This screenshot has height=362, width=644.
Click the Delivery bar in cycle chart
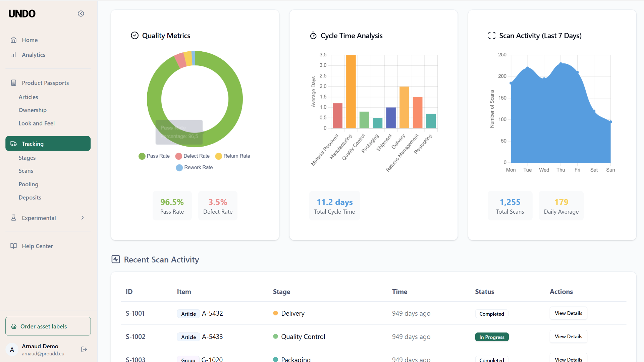(404, 107)
